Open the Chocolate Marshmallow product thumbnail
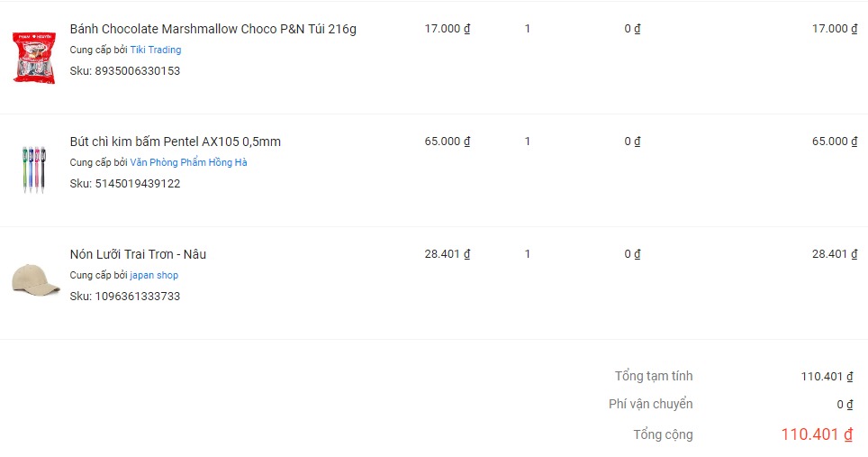Image resolution: width=868 pixels, height=457 pixels. pyautogui.click(x=33, y=57)
